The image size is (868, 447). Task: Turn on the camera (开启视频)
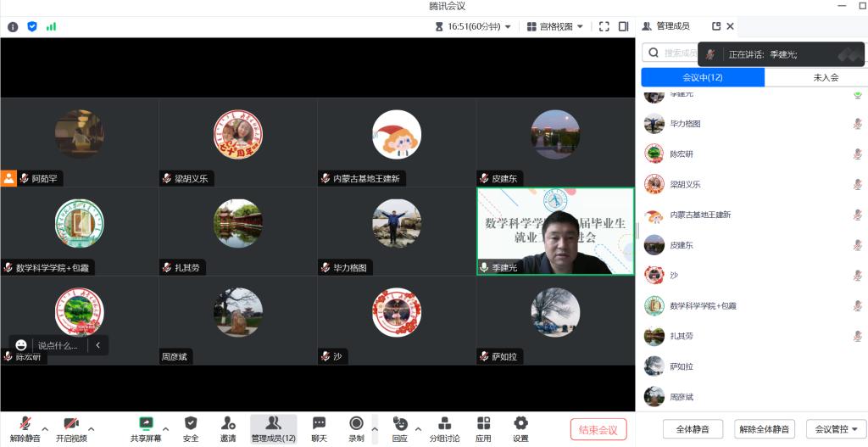[71, 427]
